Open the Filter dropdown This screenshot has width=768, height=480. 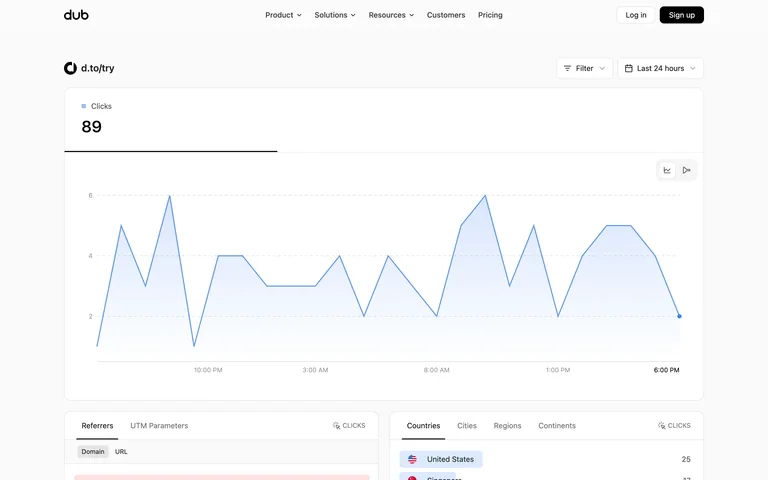(x=584, y=68)
